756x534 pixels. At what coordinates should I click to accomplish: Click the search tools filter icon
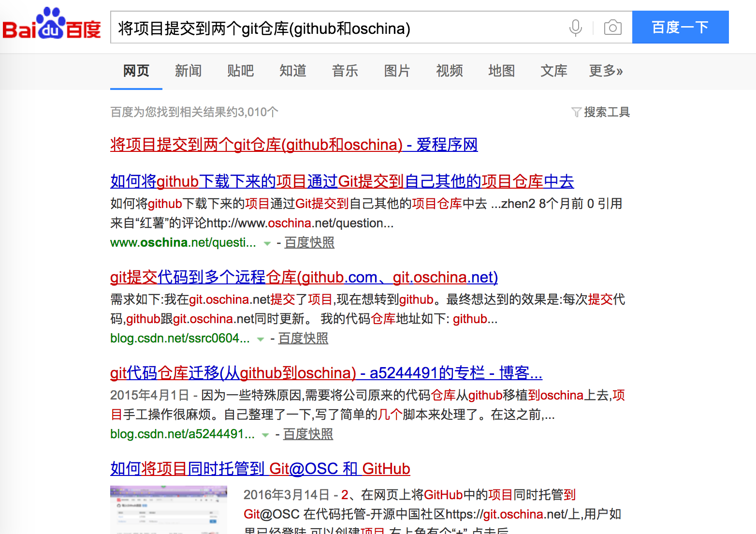coord(576,112)
